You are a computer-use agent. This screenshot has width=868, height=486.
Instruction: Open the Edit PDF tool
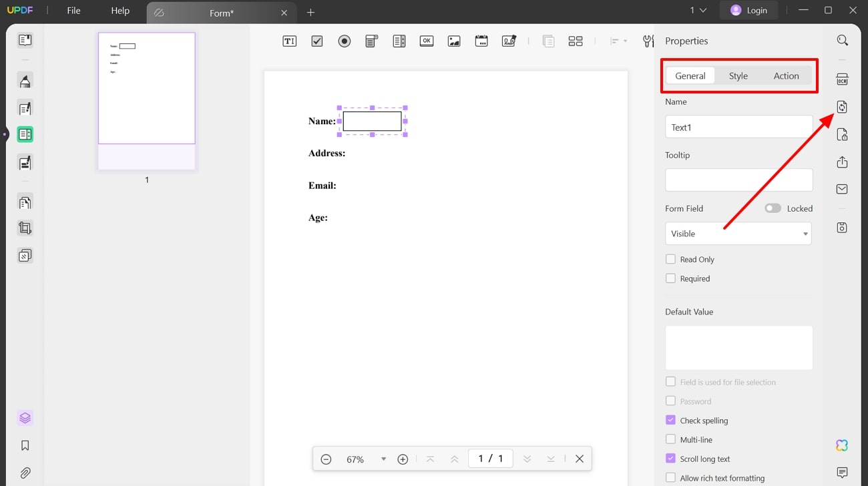tap(25, 108)
